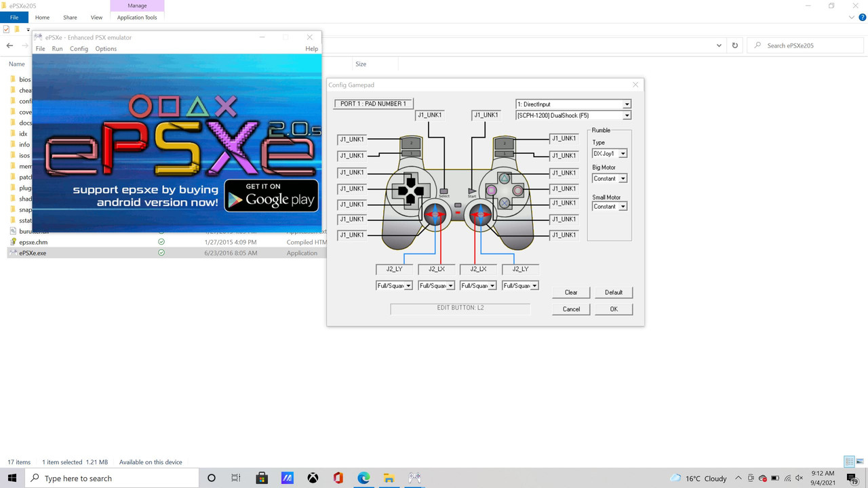
Task: Select the ePSXe.exe file row
Action: coord(166,253)
